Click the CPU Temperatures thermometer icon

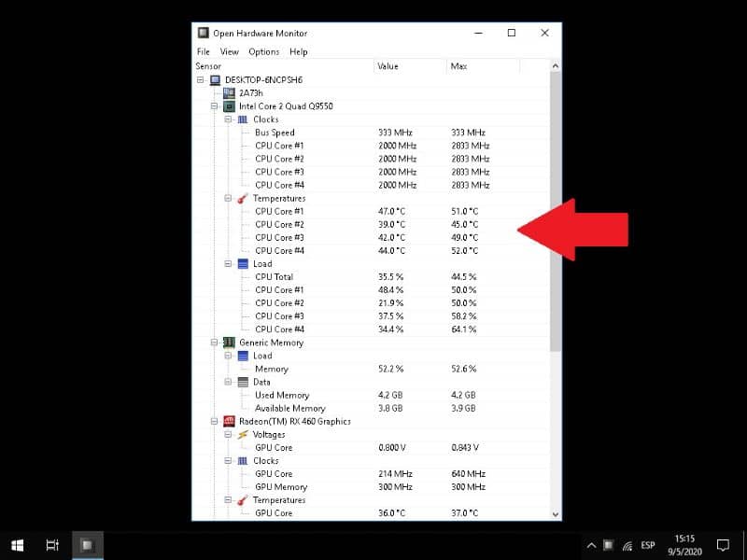point(243,198)
